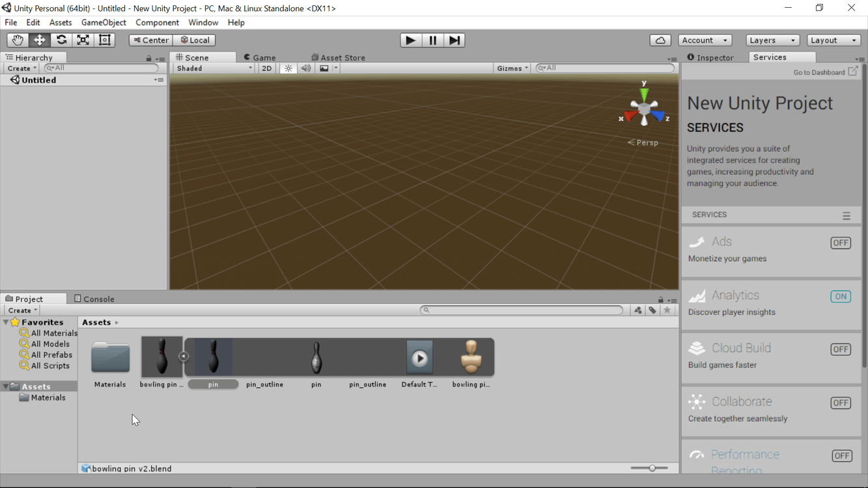Toggle 2D scene view mode
This screenshot has height=488, width=868.
point(266,68)
